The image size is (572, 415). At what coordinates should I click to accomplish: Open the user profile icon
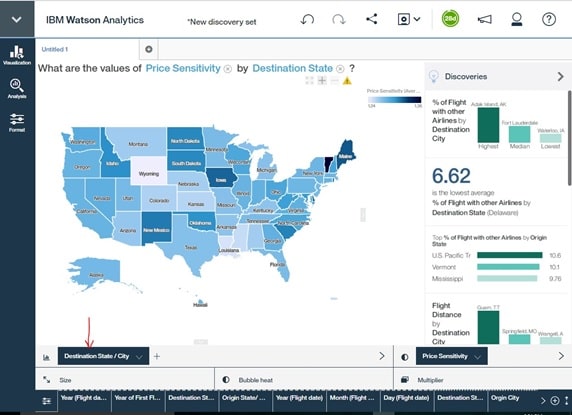pyautogui.click(x=517, y=19)
